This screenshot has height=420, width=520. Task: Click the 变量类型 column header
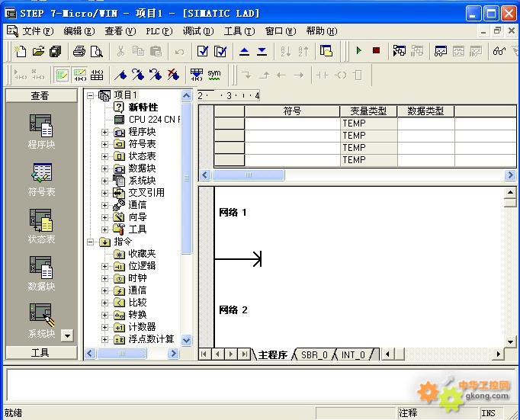pos(368,111)
